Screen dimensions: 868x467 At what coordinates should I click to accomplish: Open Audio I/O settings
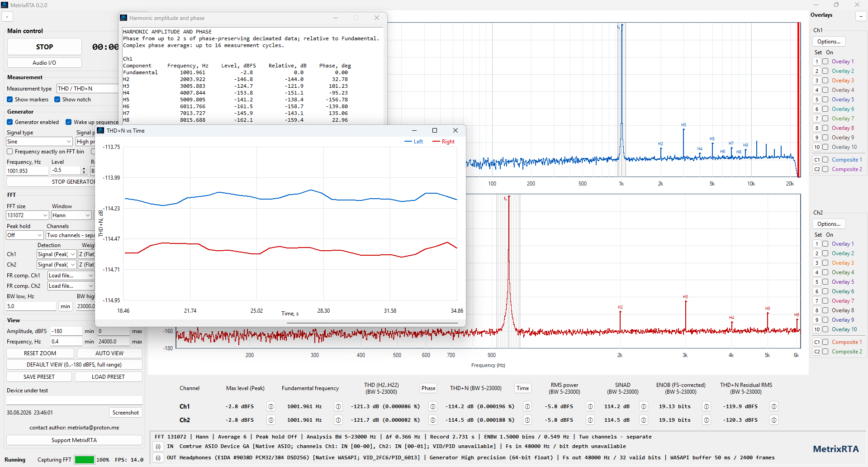tap(44, 63)
